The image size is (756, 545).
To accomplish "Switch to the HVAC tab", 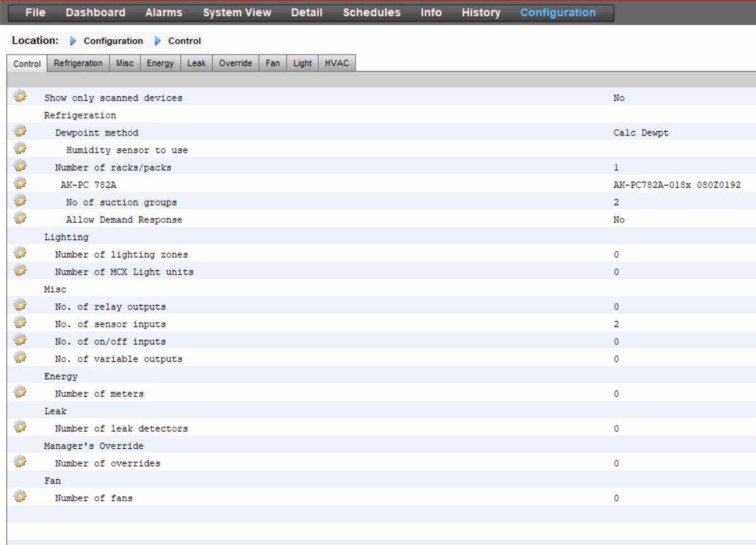I will (x=337, y=63).
